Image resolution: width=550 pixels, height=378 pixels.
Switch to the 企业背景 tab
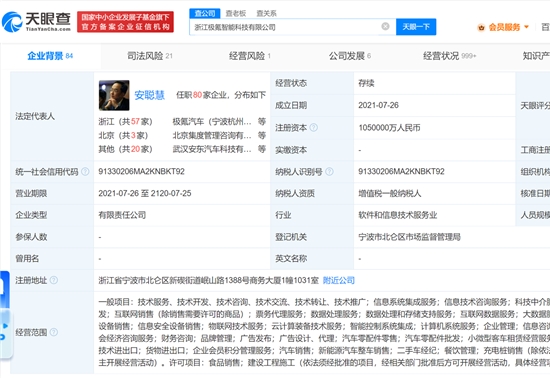pyautogui.click(x=50, y=56)
